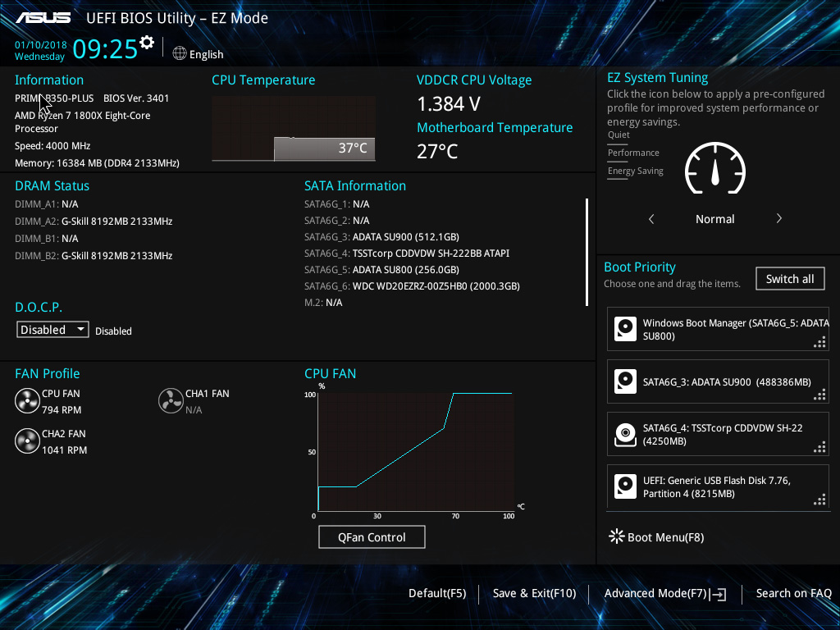The width and height of the screenshot is (840, 630).
Task: Click the 27°C motherboard temperature value
Action: click(437, 152)
